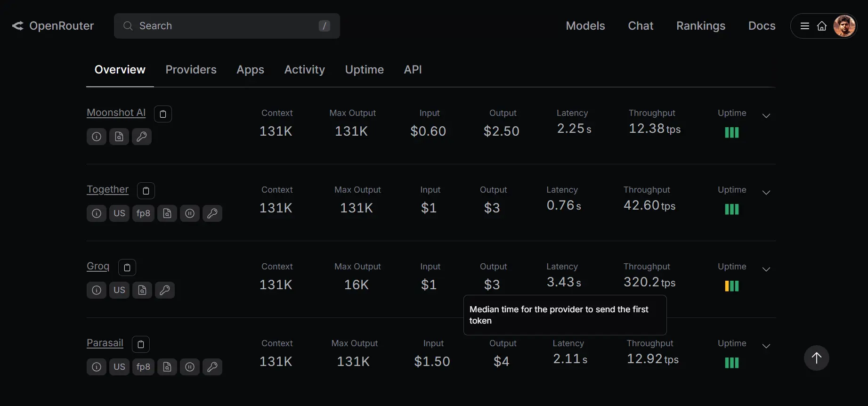Click the key icon under Moonshot AI
Viewport: 868px width, 406px height.
pos(142,137)
